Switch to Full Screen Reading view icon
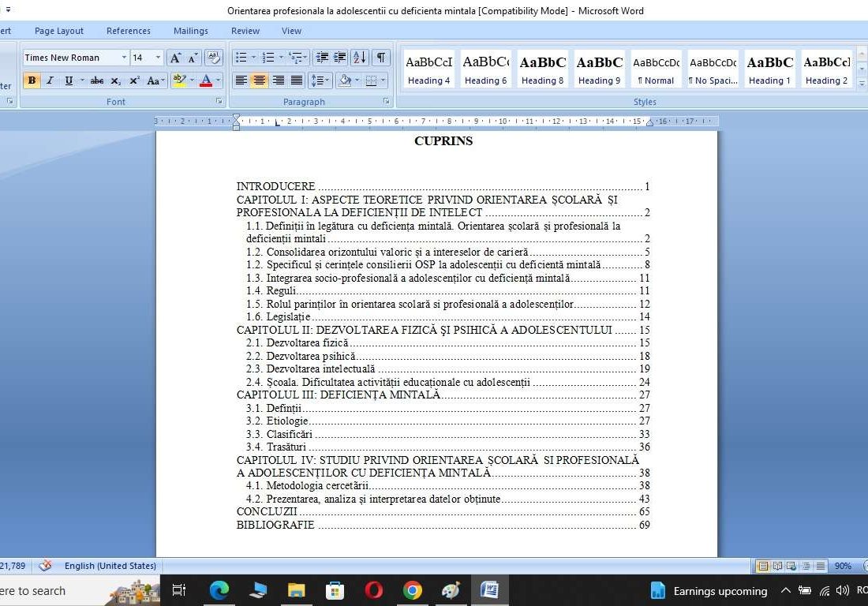Screen dimensions: 868x606 tap(777, 566)
